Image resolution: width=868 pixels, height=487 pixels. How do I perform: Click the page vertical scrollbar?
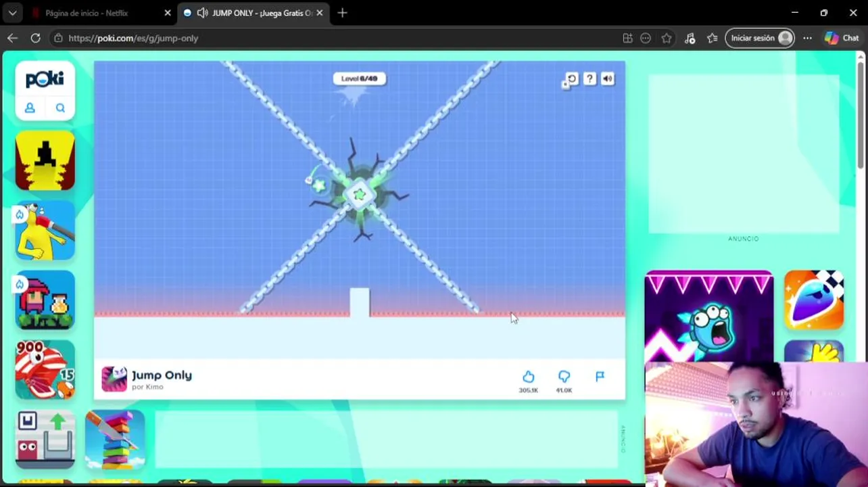[x=861, y=115]
